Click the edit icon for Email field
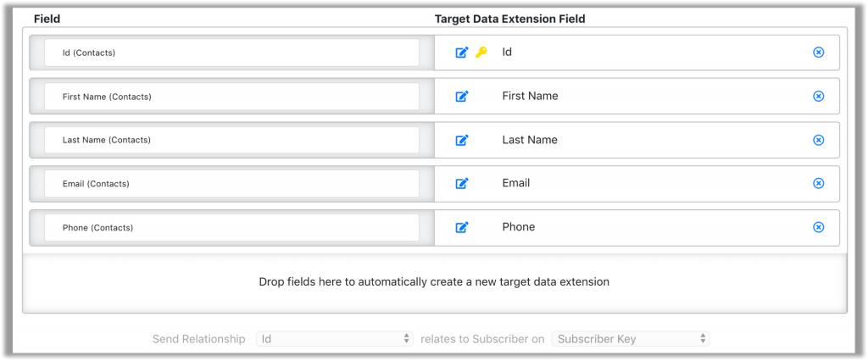This screenshot has width=868, height=361. [462, 183]
